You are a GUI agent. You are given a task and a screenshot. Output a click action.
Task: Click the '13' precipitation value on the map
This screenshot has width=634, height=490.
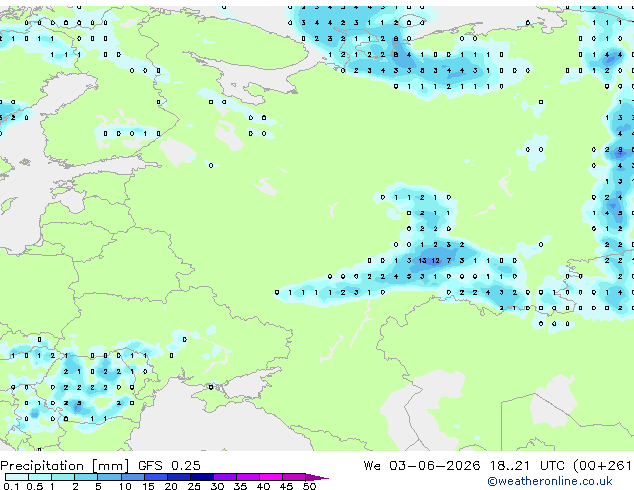click(422, 261)
